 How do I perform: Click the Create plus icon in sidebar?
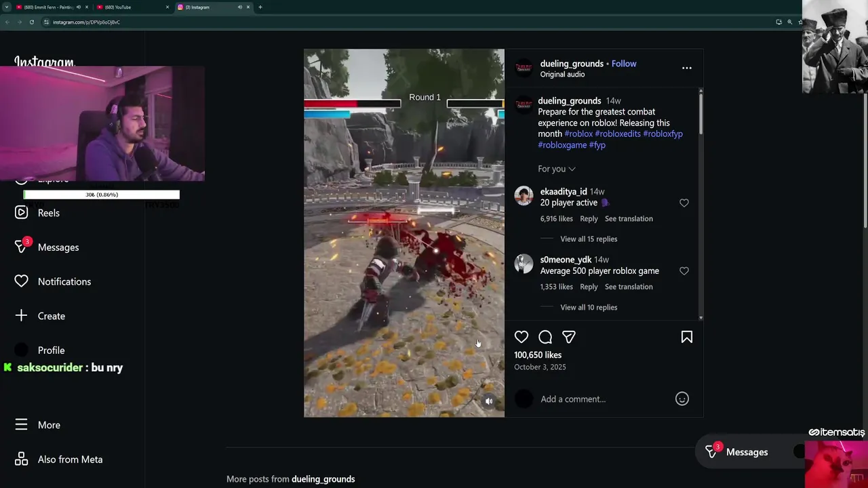tap(22, 316)
